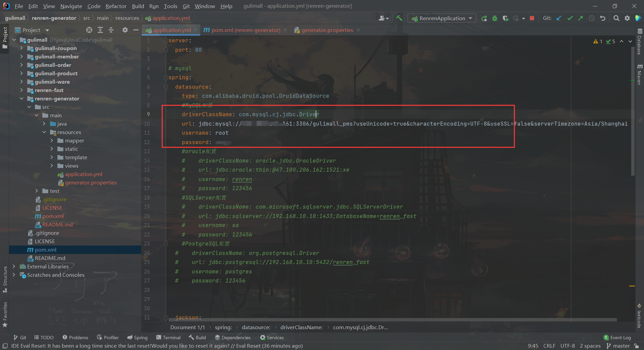Open the RenrenApplication run configuration dropdown
The image size is (644, 350).
tap(442, 18)
